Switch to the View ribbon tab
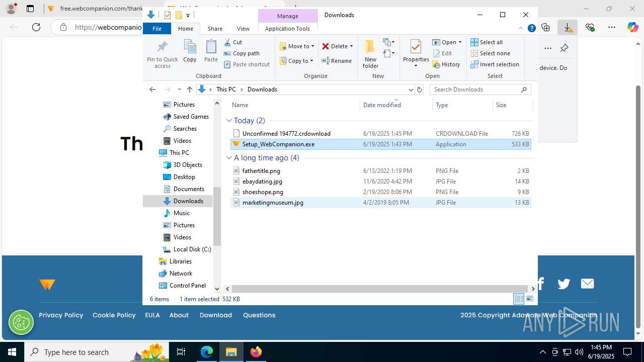This screenshot has width=644, height=362. pyautogui.click(x=243, y=29)
